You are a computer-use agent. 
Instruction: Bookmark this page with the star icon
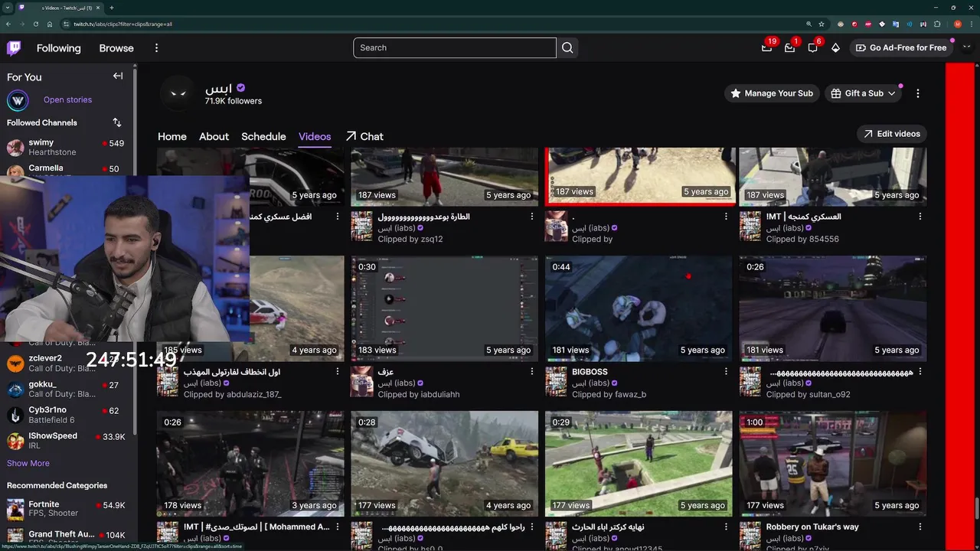click(822, 24)
